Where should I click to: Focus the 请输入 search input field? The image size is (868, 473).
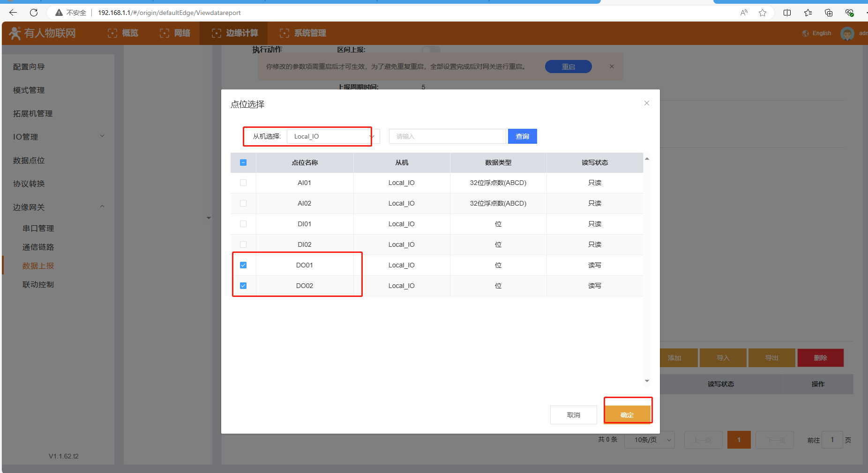447,136
